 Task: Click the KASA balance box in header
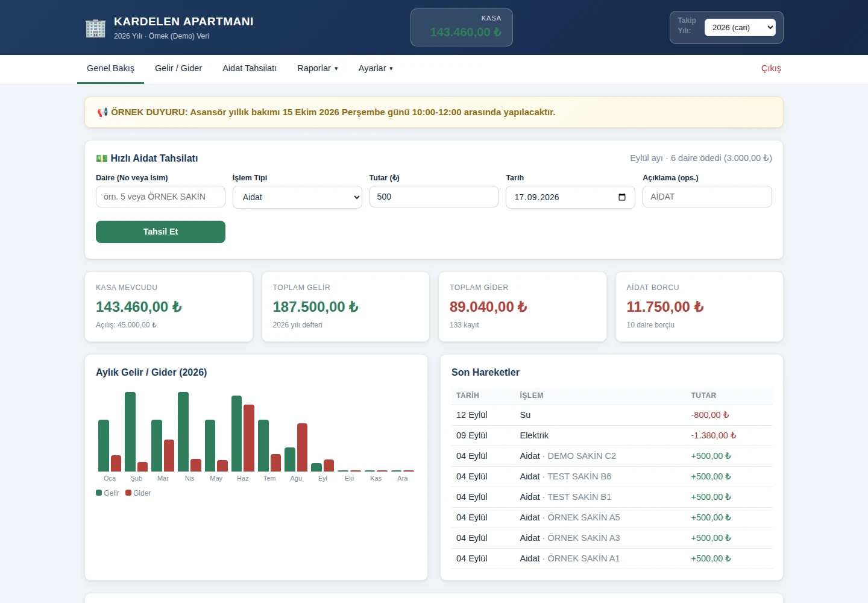coord(462,27)
